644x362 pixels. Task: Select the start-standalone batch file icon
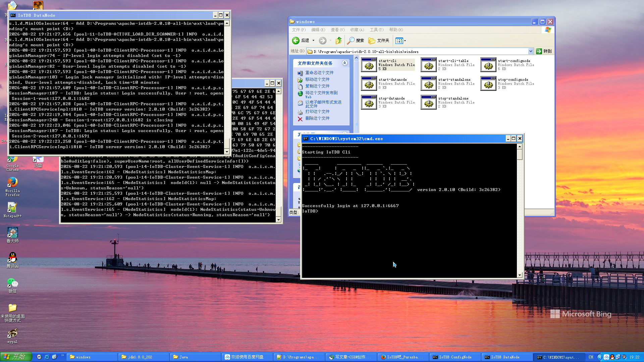[429, 83]
